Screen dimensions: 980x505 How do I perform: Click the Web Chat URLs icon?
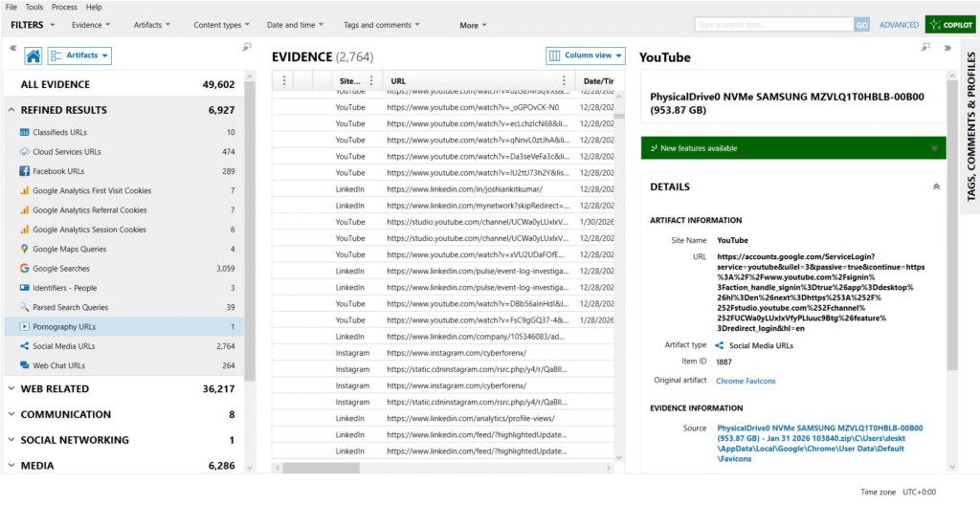(25, 365)
